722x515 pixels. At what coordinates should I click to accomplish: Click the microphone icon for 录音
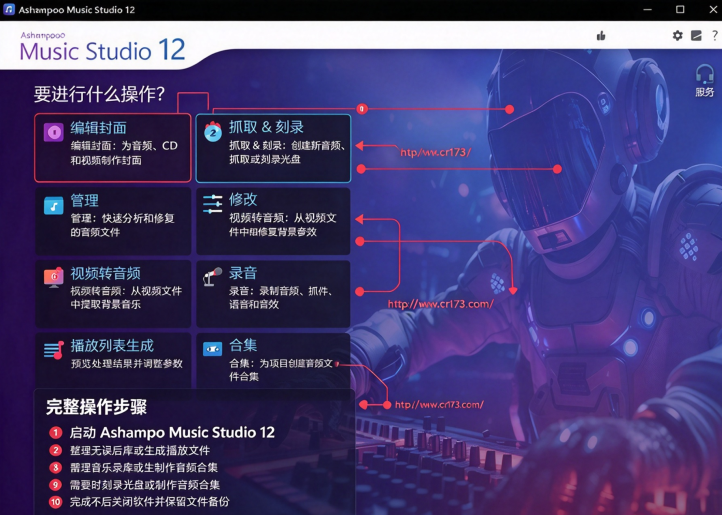point(212,276)
